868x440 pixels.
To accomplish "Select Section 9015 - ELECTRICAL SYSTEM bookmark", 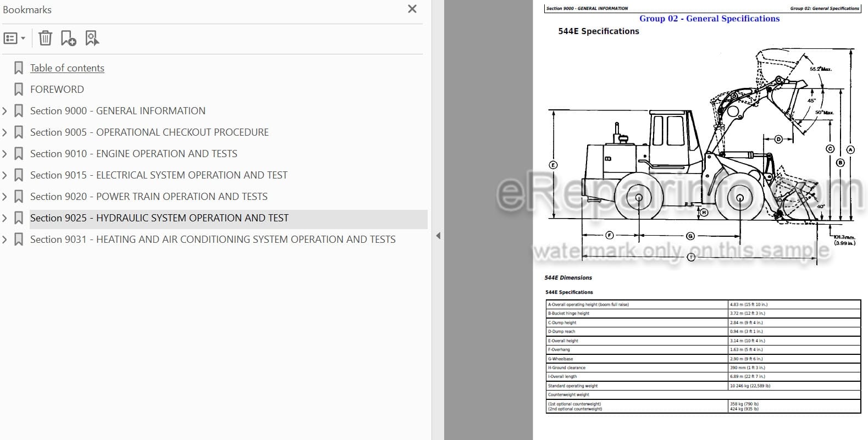I will click(x=159, y=175).
